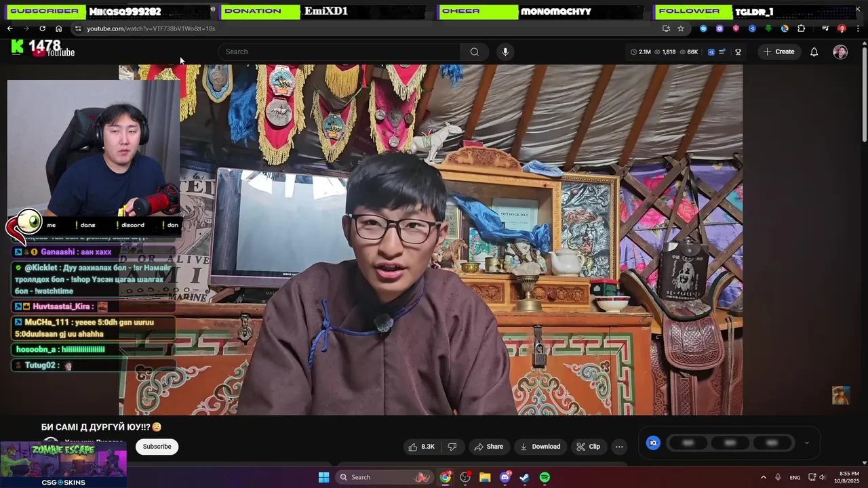Subscribe to the channel

pyautogui.click(x=157, y=447)
